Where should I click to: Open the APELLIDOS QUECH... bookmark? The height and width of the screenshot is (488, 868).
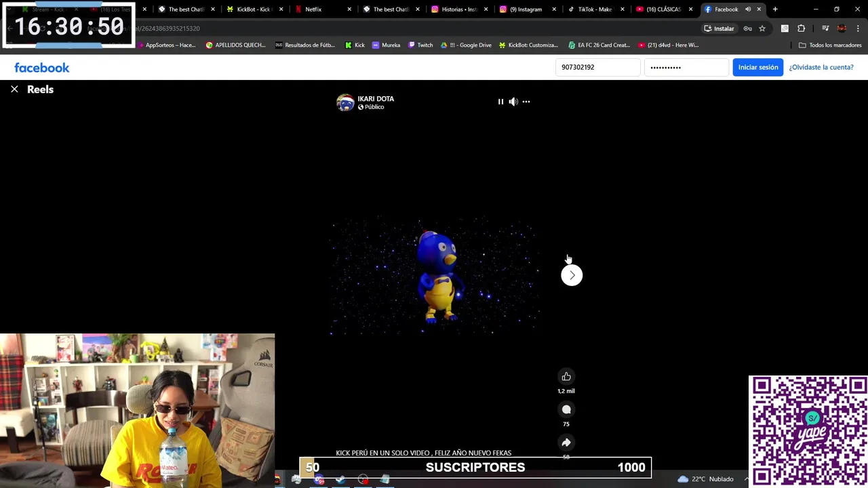[x=235, y=45]
